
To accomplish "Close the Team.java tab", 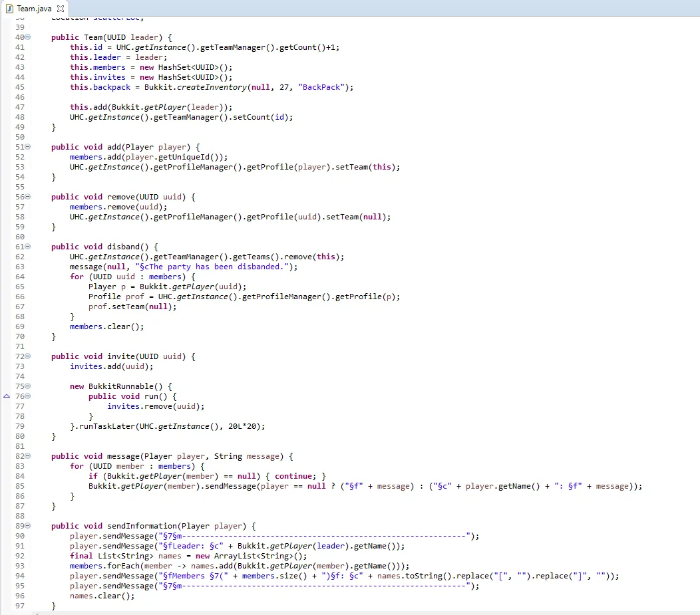I will coord(61,9).
